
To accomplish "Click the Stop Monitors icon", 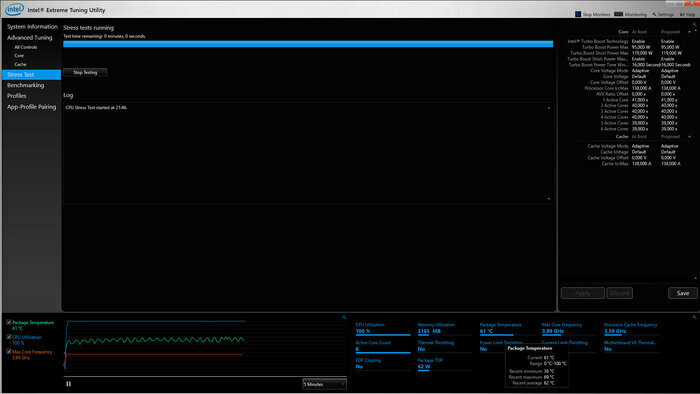I will (x=578, y=14).
